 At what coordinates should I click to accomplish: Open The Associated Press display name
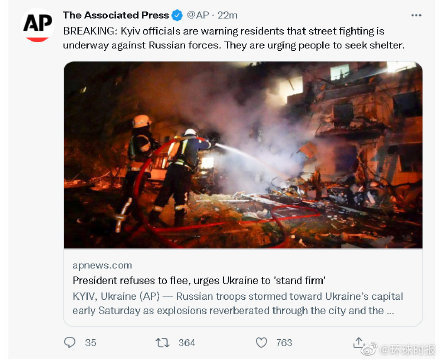[116, 15]
